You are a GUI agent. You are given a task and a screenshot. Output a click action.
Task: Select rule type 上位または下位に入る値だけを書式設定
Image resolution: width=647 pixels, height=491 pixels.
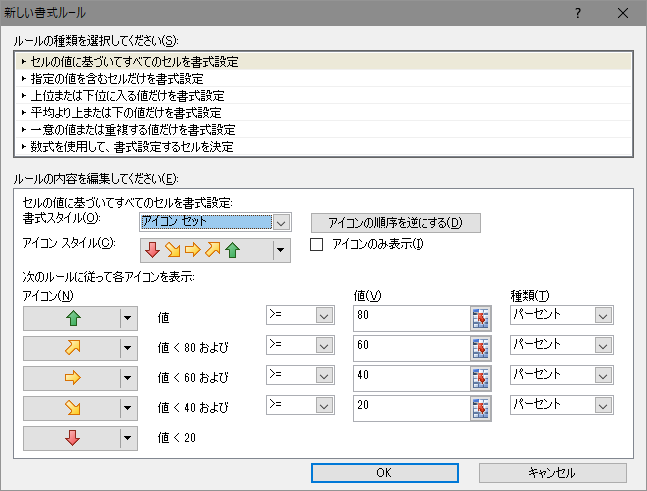pyautogui.click(x=324, y=96)
